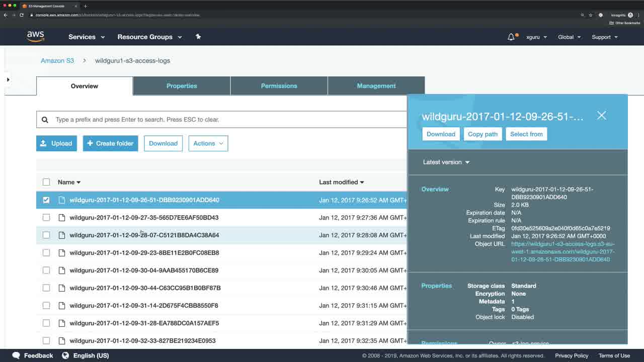This screenshot has height=362, width=644.
Task: Check the 09-28-07-C5121B8DA4C38A64 object checkbox
Action: [46, 235]
